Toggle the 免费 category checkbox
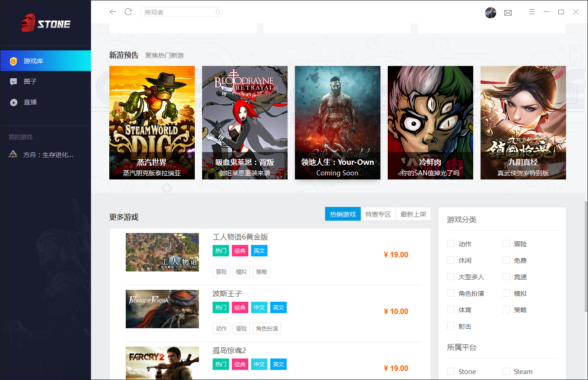Screen dimensions: 588x380 tap(506, 260)
